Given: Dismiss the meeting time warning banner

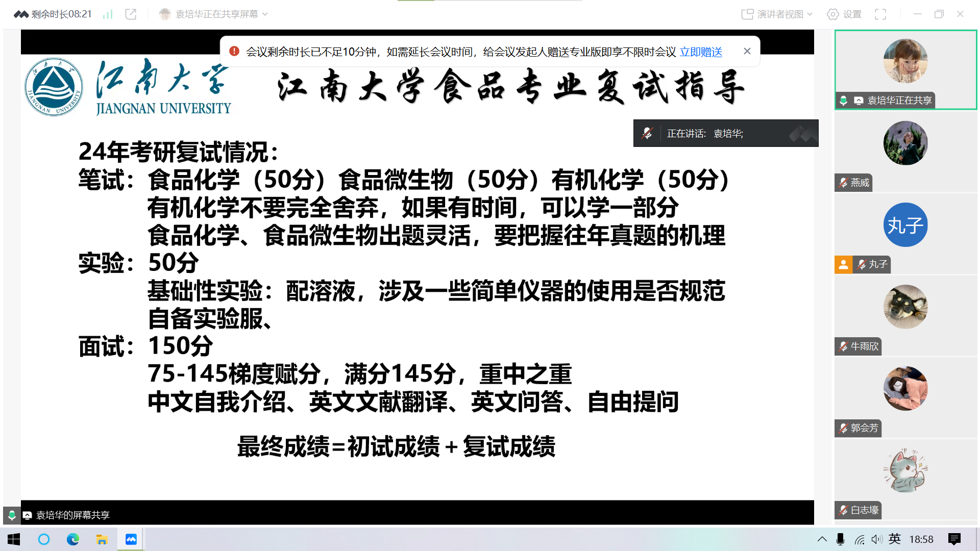Looking at the screenshot, I should click(747, 51).
